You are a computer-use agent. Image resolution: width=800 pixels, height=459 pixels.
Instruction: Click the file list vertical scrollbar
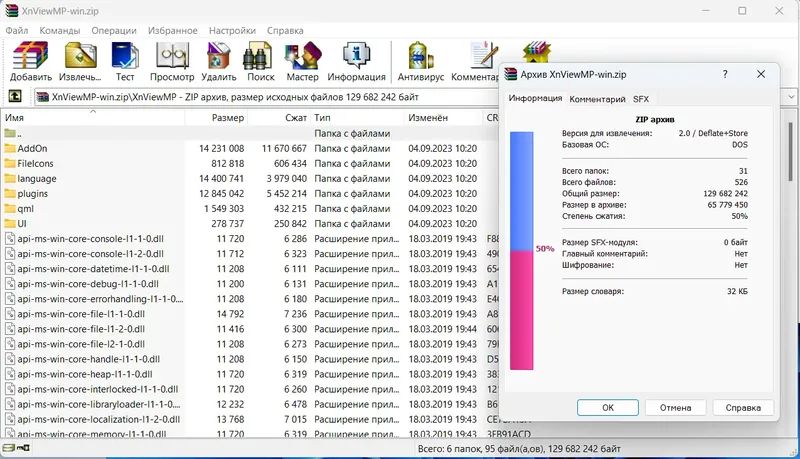(790, 151)
